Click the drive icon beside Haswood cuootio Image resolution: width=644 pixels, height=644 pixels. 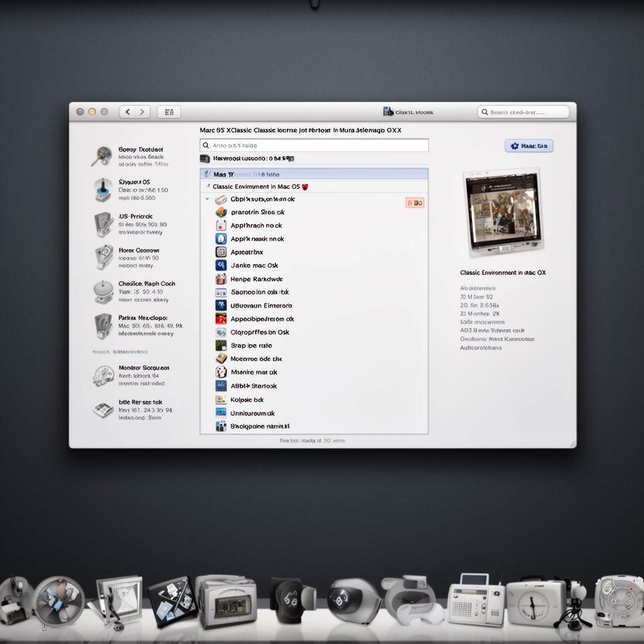click(x=205, y=158)
